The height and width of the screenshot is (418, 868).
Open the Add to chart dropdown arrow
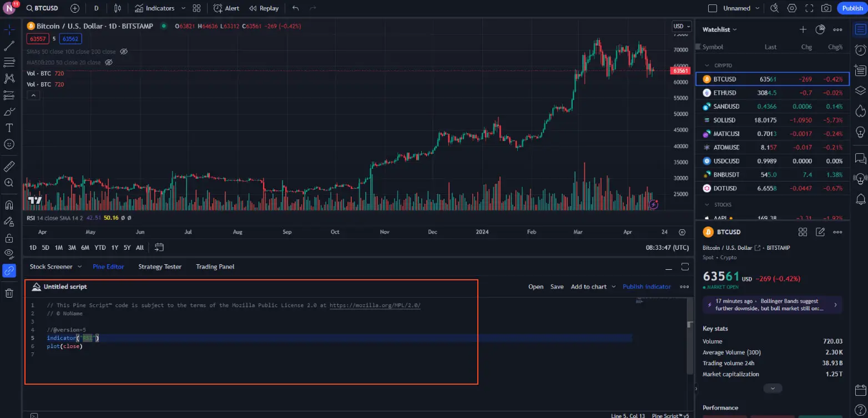(x=614, y=287)
